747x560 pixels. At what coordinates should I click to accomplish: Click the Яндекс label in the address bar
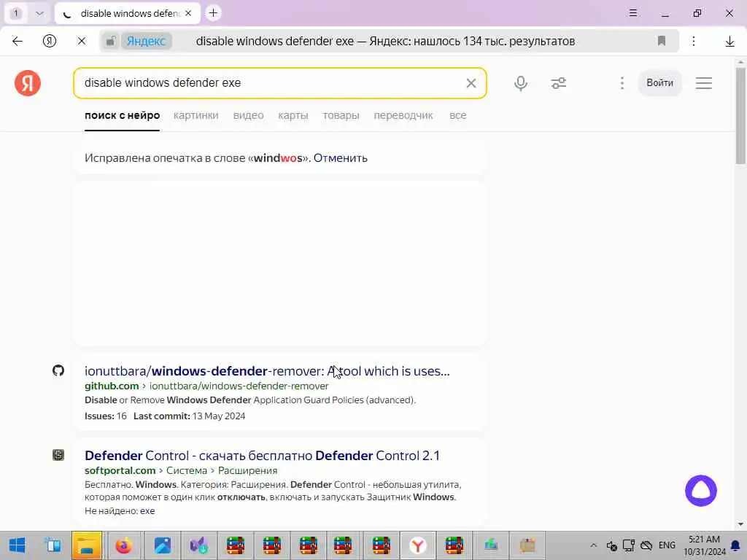pyautogui.click(x=146, y=42)
